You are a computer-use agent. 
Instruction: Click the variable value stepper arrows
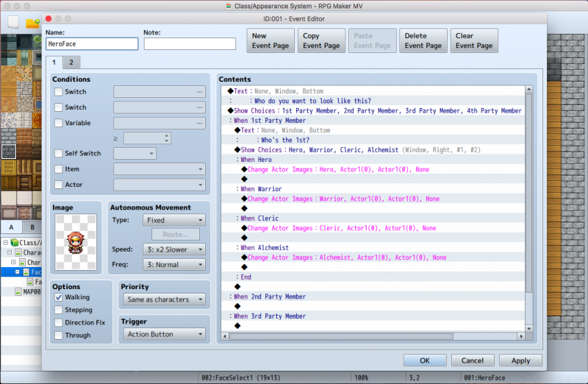167,138
